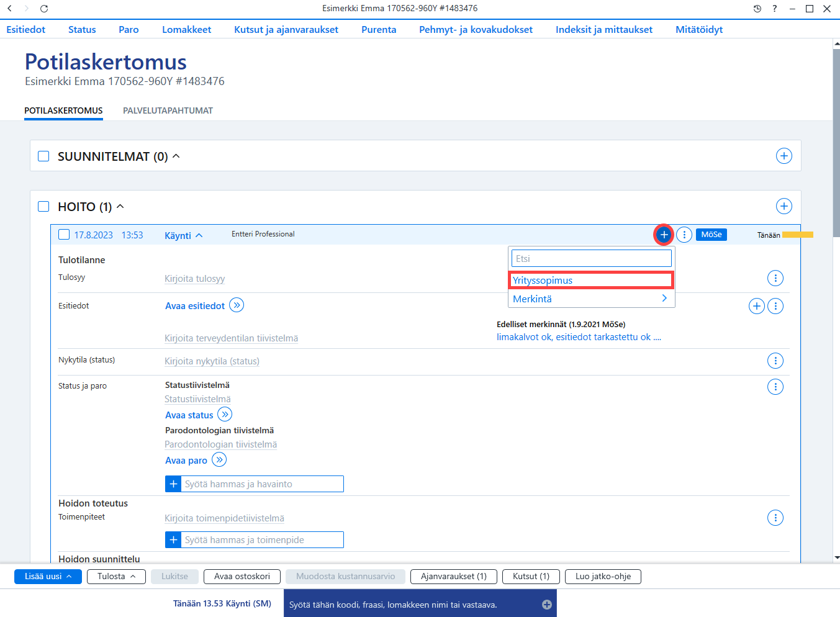This screenshot has height=617, width=840.
Task: Click double-arrow icon next to Avaa paro
Action: tap(219, 460)
